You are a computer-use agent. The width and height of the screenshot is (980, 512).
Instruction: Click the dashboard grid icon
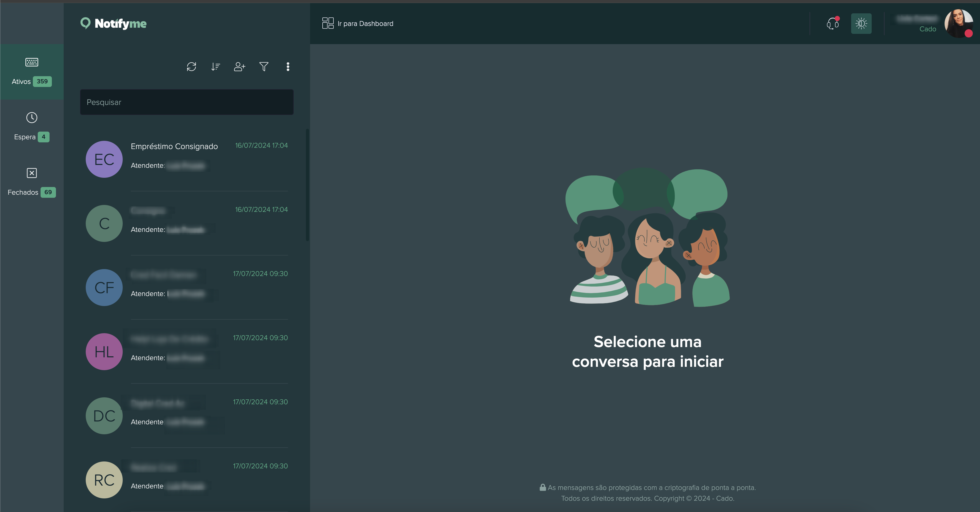328,23
